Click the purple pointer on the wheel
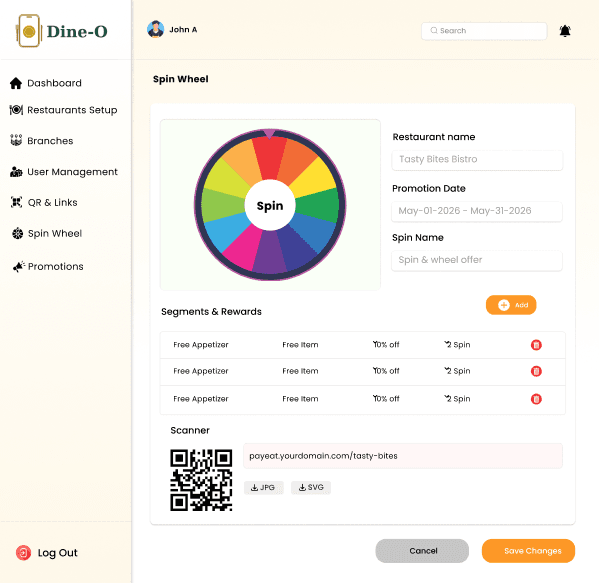The image size is (599, 583). coord(269,134)
